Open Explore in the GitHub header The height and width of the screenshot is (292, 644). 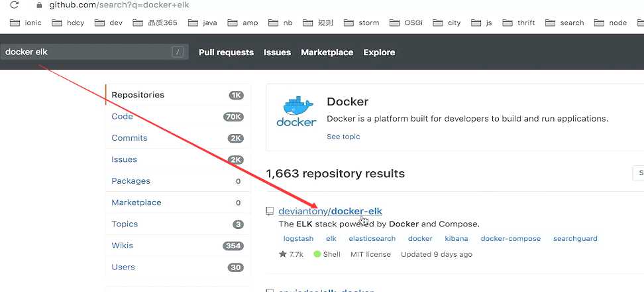(x=379, y=52)
